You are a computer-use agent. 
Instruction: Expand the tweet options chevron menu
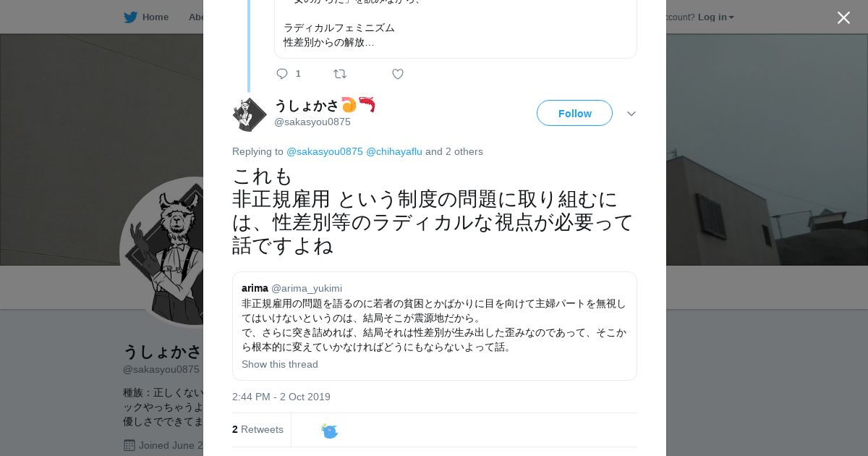(631, 114)
